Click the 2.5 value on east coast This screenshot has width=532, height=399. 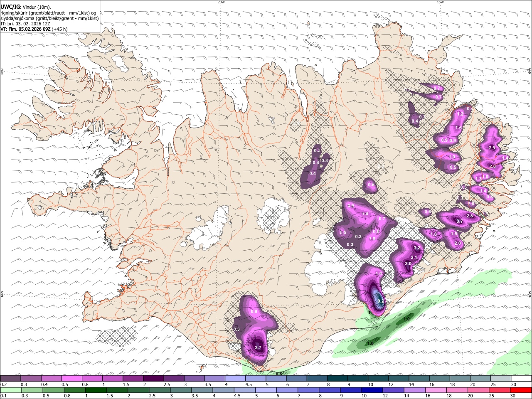coord(492,148)
